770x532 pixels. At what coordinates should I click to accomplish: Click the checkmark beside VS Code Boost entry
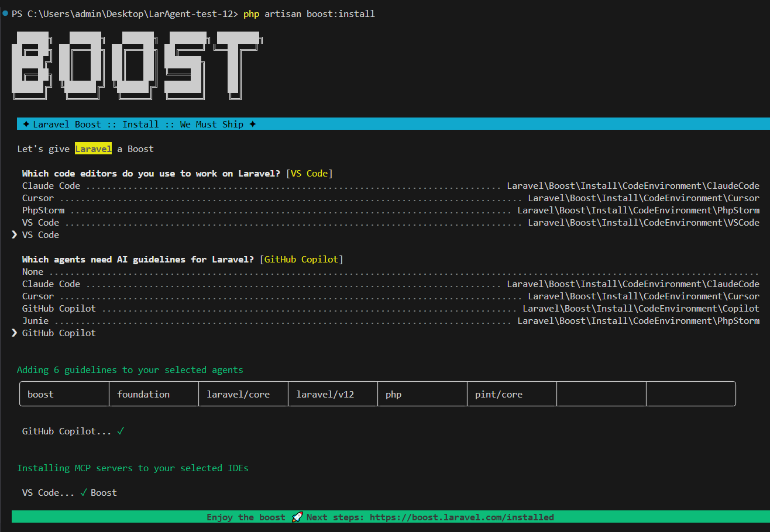click(x=84, y=492)
